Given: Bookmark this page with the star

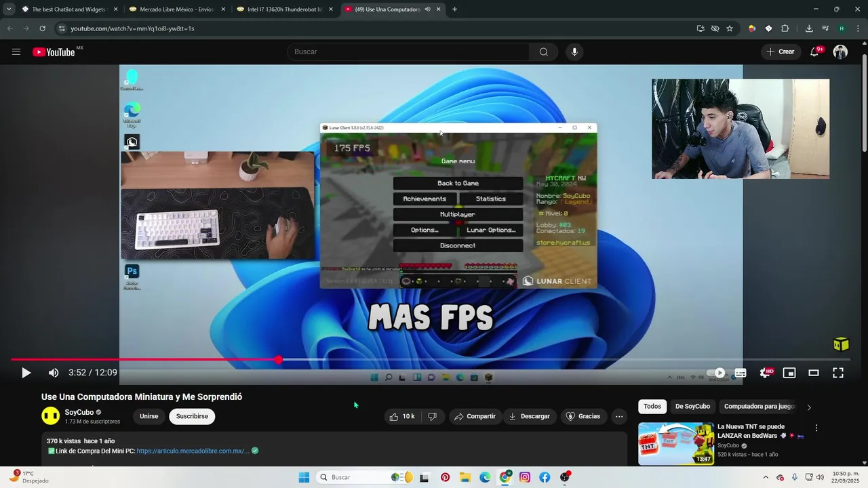Looking at the screenshot, I should pos(730,28).
